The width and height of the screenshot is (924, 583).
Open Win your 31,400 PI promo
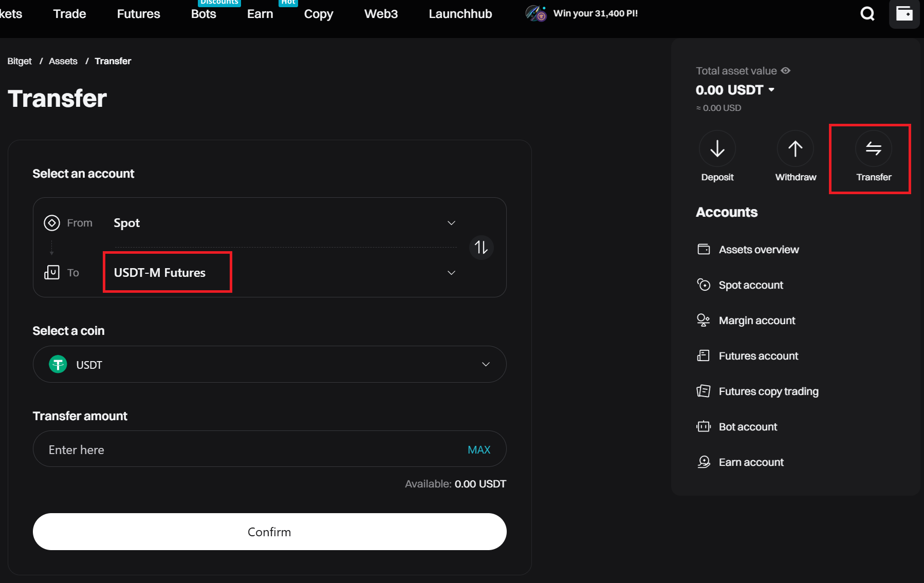click(596, 13)
